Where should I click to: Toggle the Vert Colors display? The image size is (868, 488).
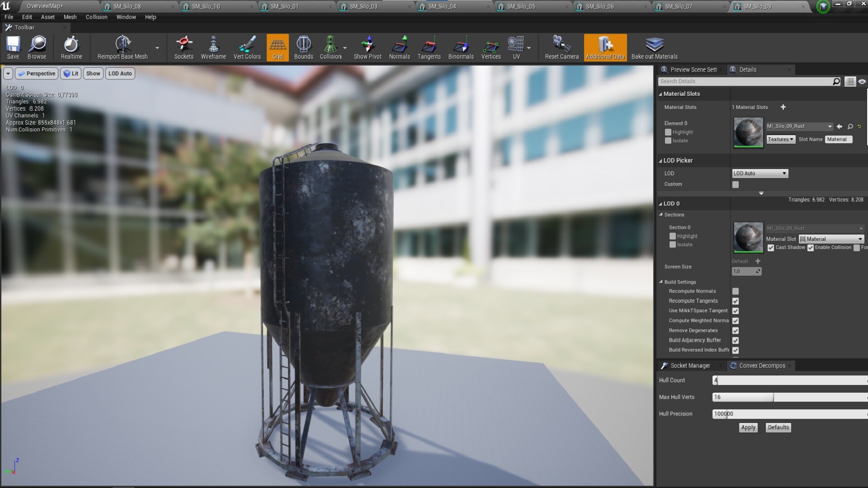pos(247,47)
